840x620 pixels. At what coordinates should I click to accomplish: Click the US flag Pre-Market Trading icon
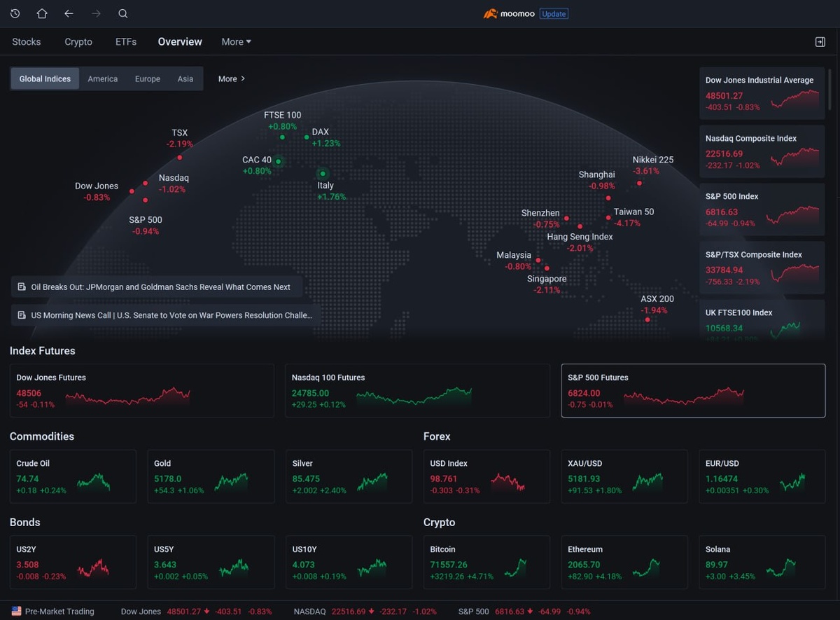point(16,612)
